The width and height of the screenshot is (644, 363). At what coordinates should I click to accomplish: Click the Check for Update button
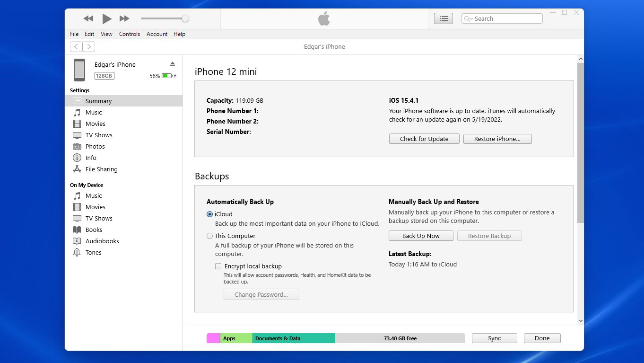click(x=424, y=139)
